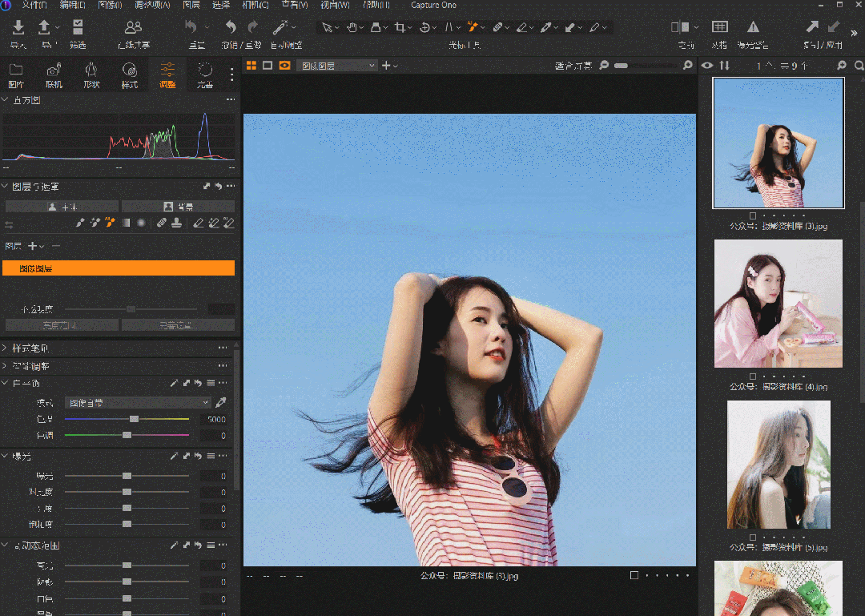This screenshot has height=616, width=865.
Task: Select the linear gradient mask tool
Action: pyautogui.click(x=126, y=223)
